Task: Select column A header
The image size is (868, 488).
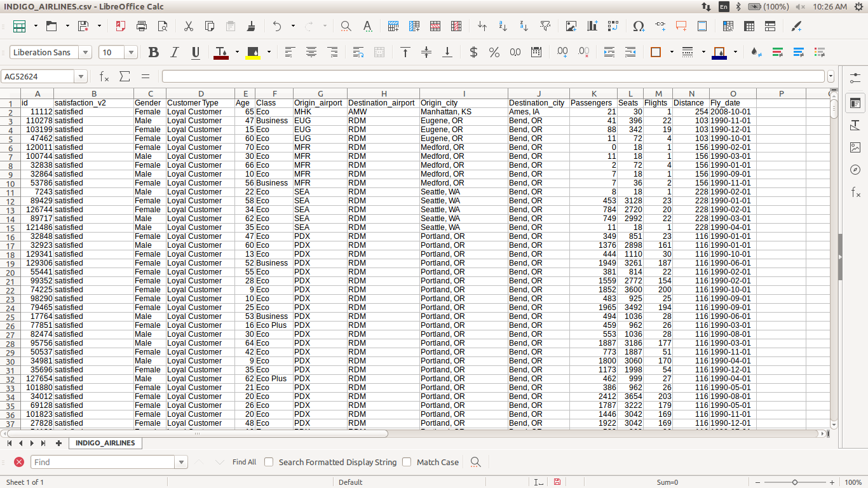Action: (x=37, y=93)
